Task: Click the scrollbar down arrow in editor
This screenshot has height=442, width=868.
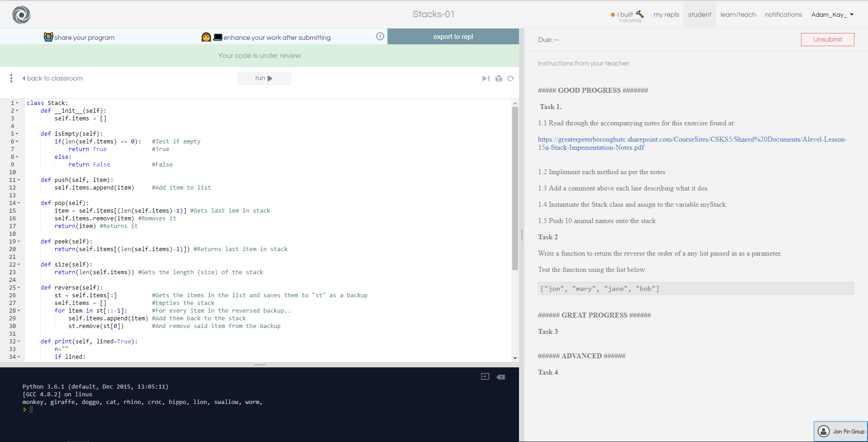Action: tap(515, 358)
